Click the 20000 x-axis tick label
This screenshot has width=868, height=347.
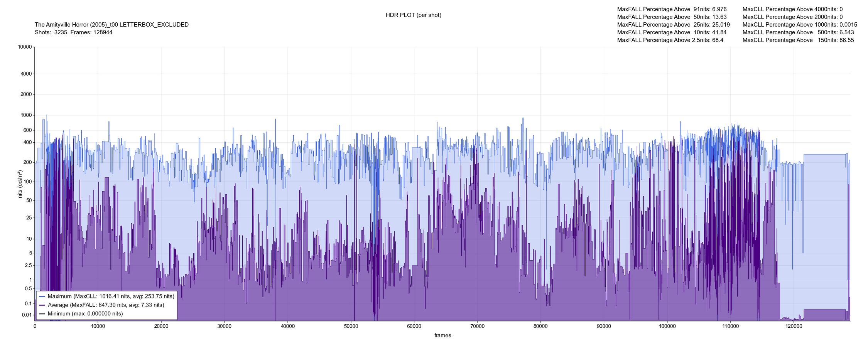161,327
